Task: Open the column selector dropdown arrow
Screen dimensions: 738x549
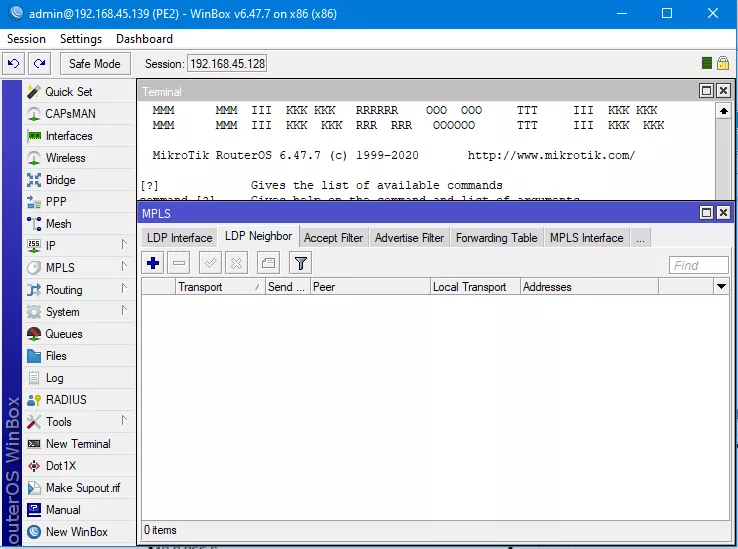Action: [721, 287]
